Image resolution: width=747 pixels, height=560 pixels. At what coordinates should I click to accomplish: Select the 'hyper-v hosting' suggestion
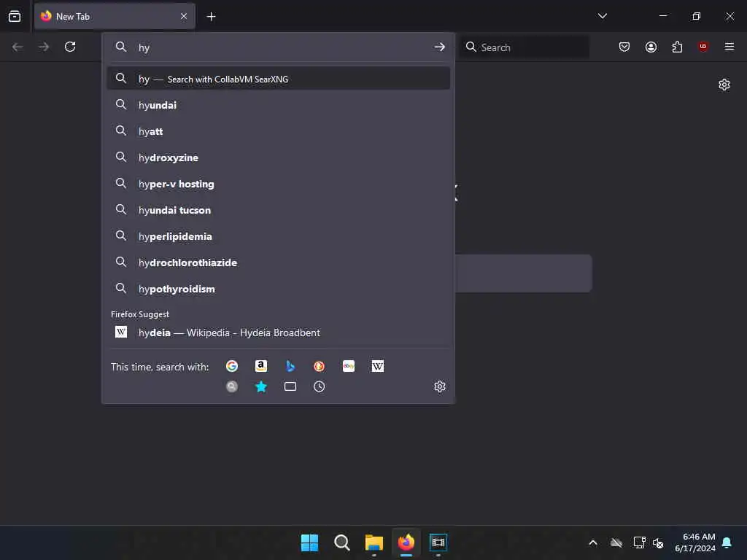click(278, 184)
